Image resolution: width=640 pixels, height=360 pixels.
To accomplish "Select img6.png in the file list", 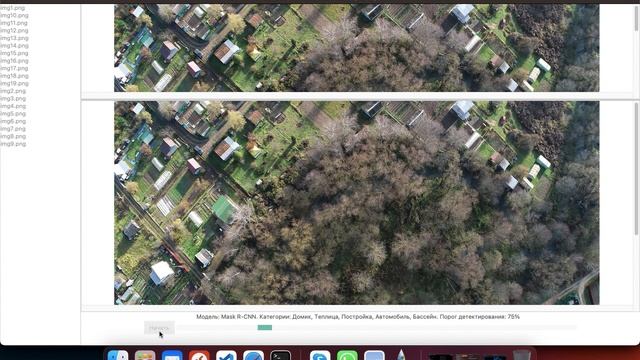I will pos(13,121).
